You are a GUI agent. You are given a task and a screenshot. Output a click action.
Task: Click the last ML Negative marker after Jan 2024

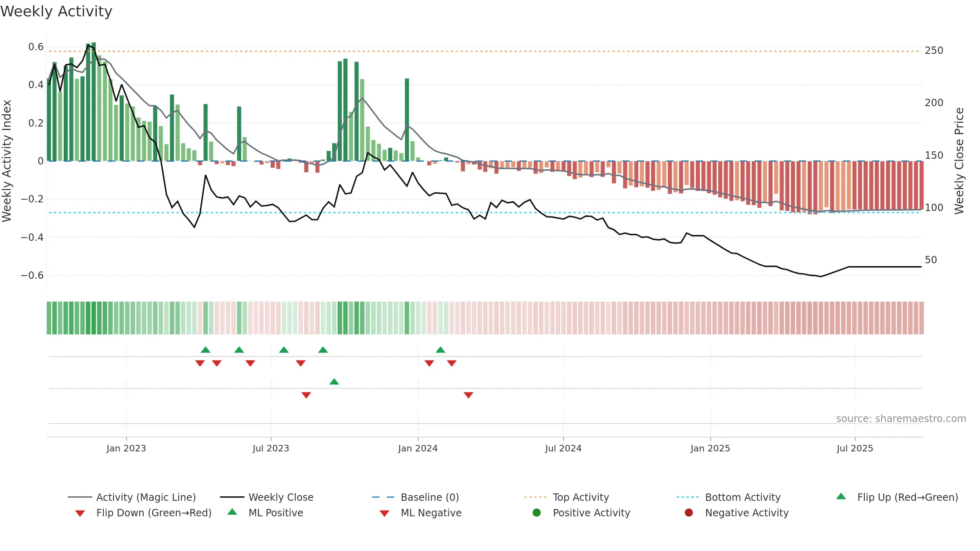click(468, 395)
